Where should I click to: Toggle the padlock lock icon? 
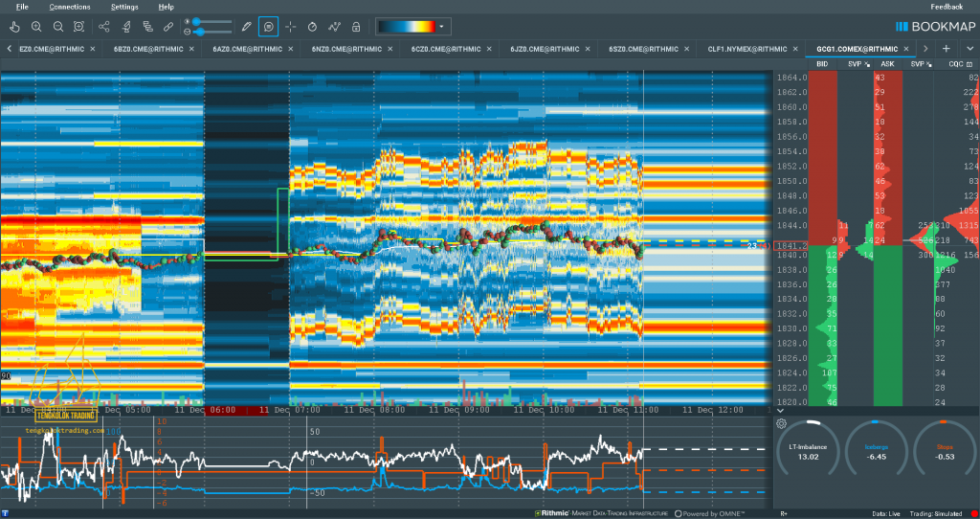[356, 27]
